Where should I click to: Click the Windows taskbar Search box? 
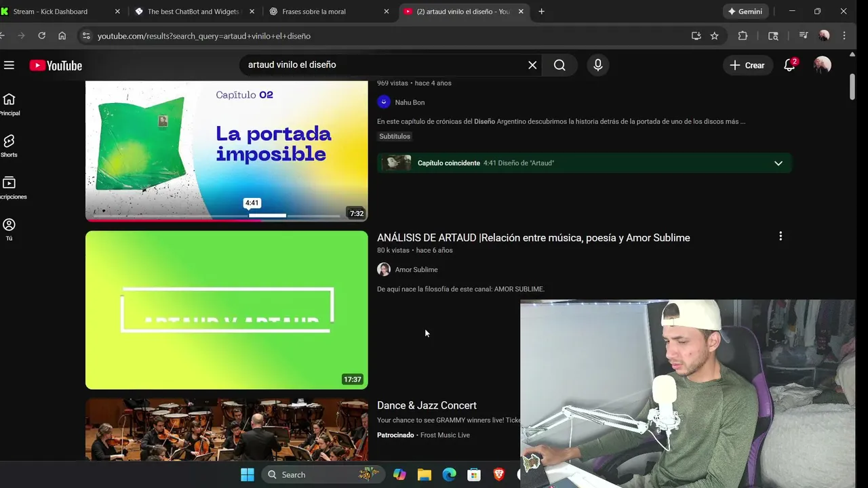coord(323,474)
